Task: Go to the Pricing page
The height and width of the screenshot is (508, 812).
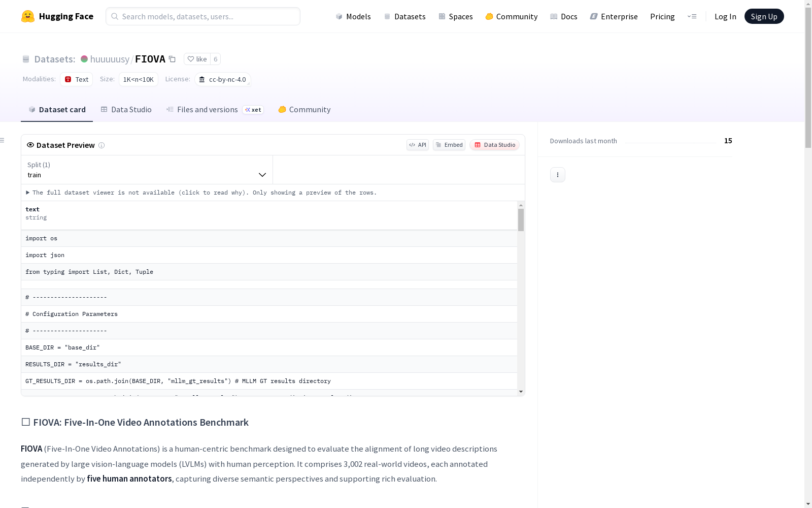Action: click(662, 16)
